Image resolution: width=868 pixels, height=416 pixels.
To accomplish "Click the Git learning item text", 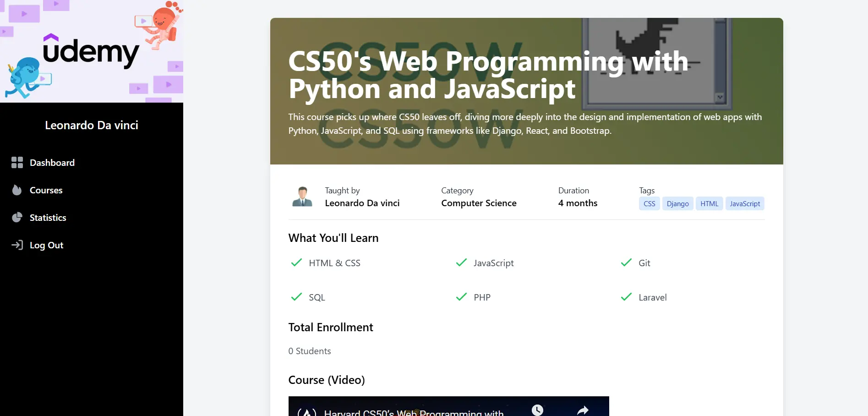I will click(644, 263).
